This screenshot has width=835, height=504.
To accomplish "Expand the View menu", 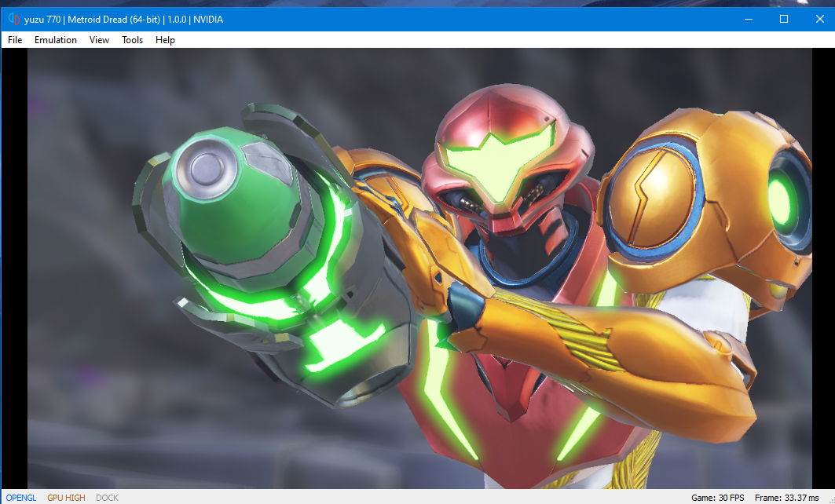I will pyautogui.click(x=99, y=40).
